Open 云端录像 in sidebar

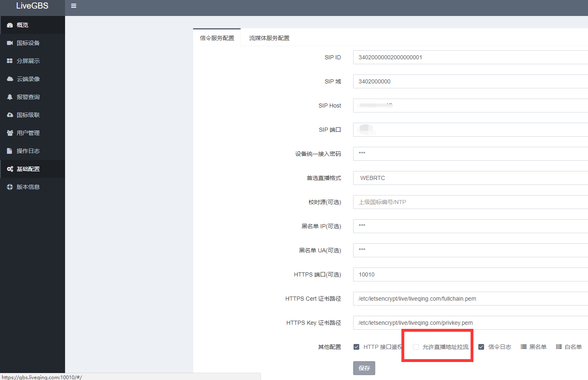[32, 79]
